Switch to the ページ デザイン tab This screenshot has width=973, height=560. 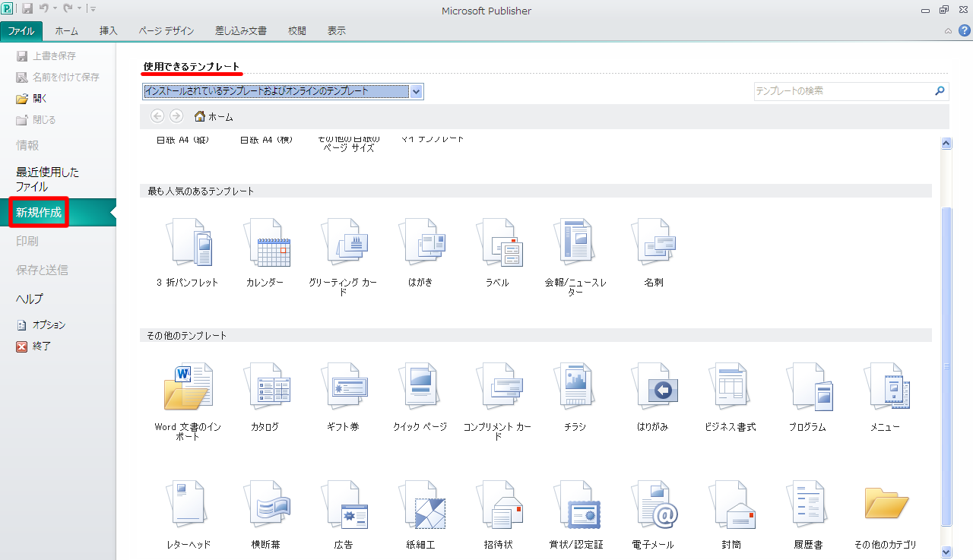(x=166, y=31)
